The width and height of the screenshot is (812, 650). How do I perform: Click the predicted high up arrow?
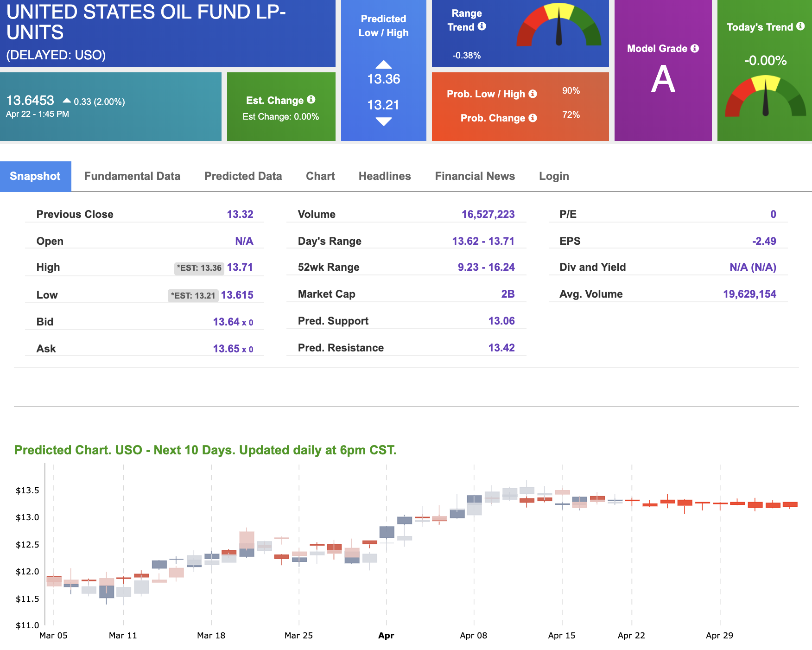[384, 64]
